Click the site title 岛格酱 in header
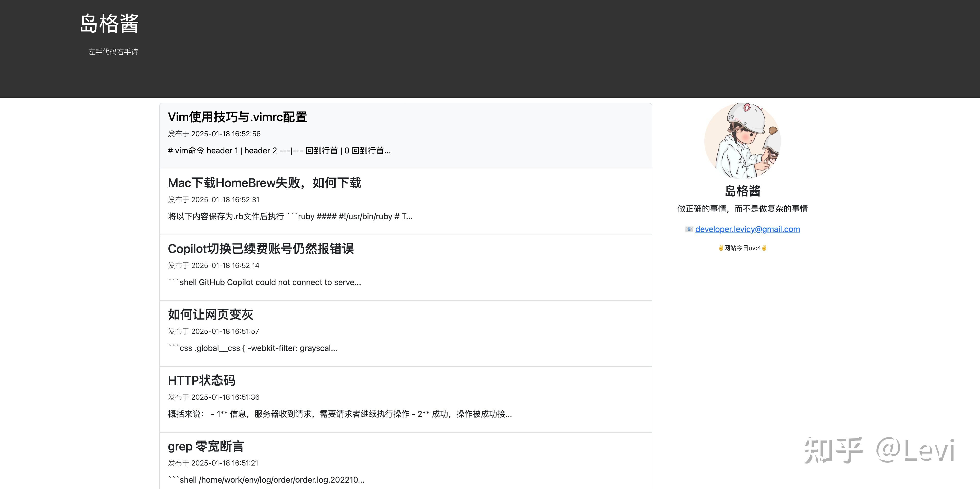The width and height of the screenshot is (980, 489). (x=109, y=23)
